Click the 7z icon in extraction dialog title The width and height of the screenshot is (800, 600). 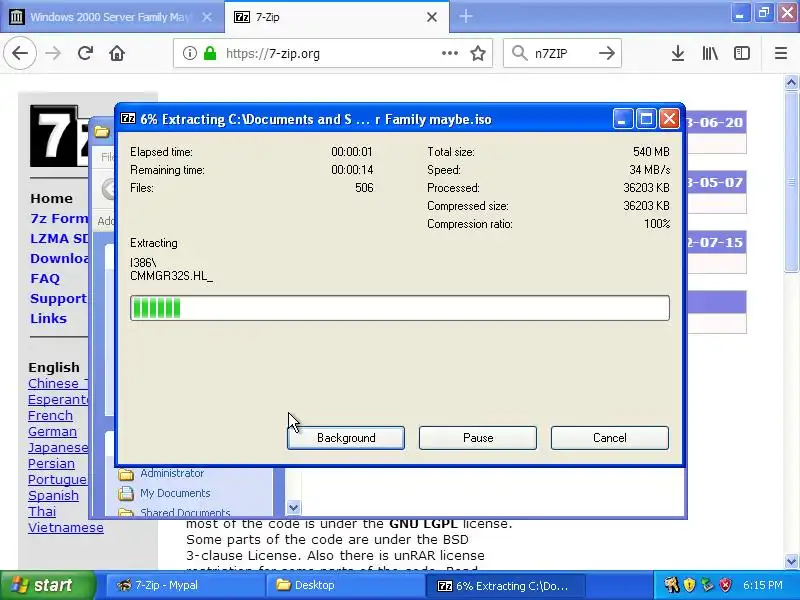pos(128,119)
